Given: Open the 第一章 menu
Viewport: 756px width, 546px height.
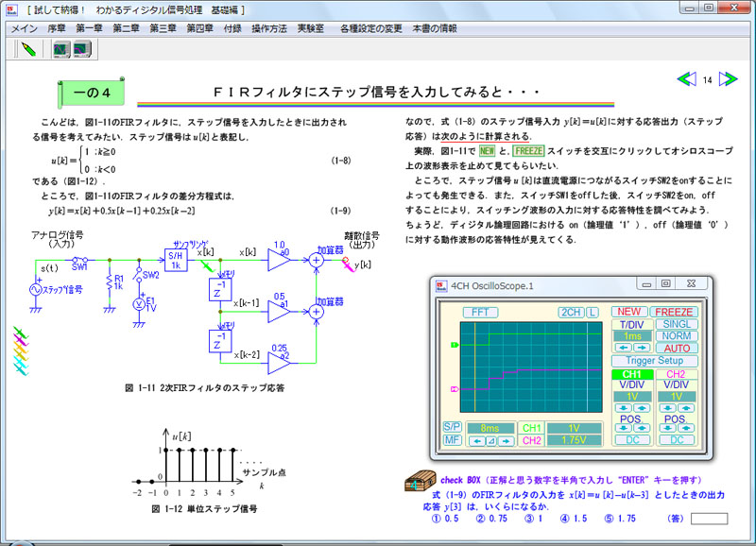Looking at the screenshot, I should point(89,28).
